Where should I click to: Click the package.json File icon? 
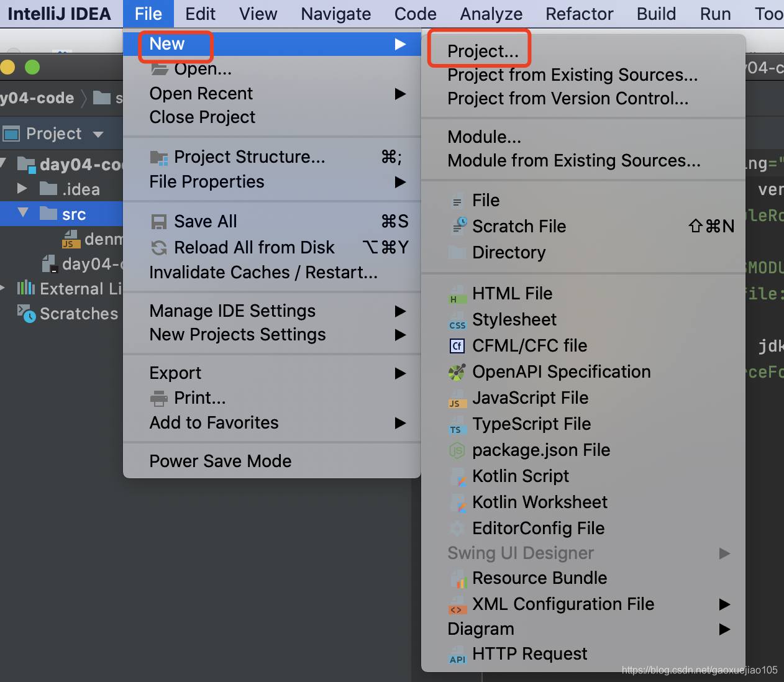click(x=457, y=450)
